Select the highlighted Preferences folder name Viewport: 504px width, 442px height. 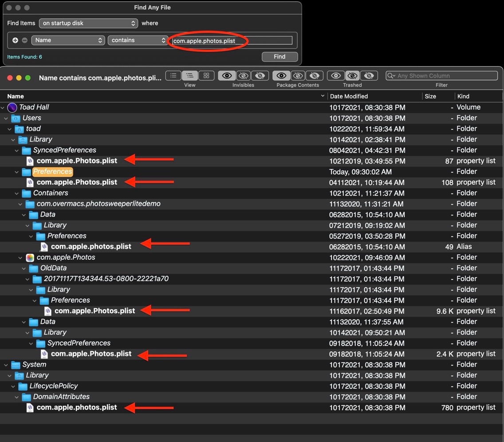(x=53, y=172)
